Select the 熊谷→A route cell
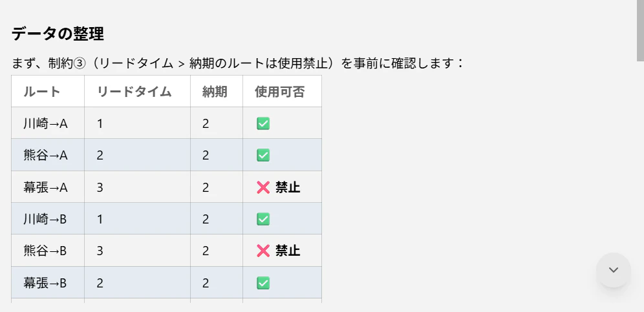 (x=48, y=155)
